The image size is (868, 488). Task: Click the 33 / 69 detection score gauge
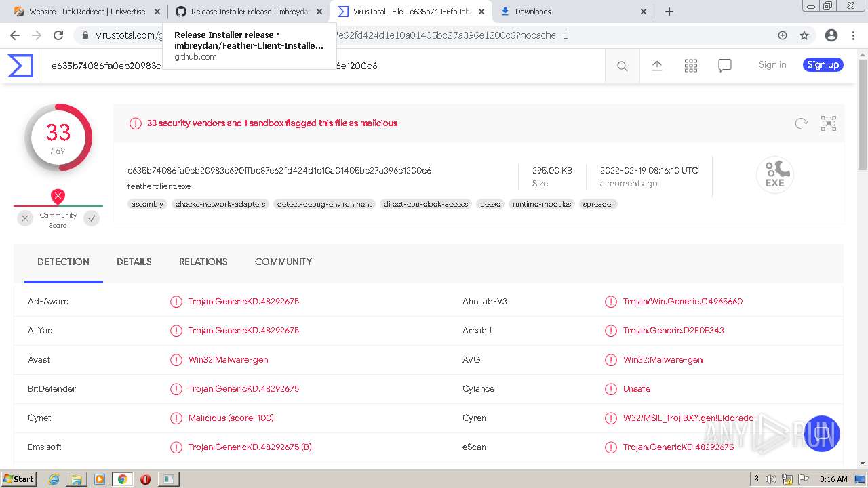[58, 138]
